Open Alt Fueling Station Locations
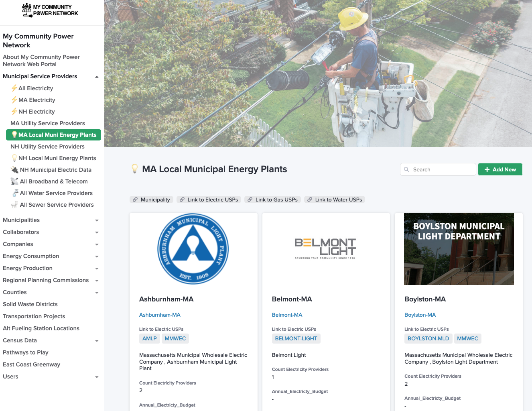 (41, 328)
